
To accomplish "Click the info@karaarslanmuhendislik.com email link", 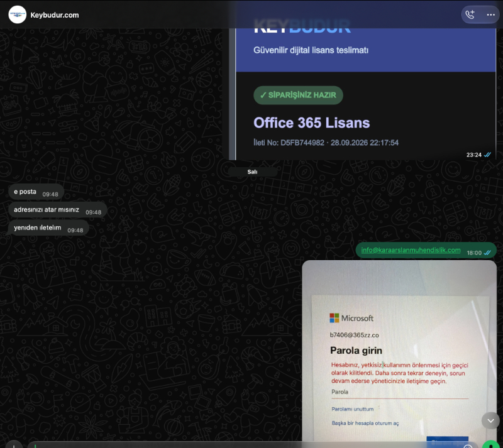I will [411, 250].
